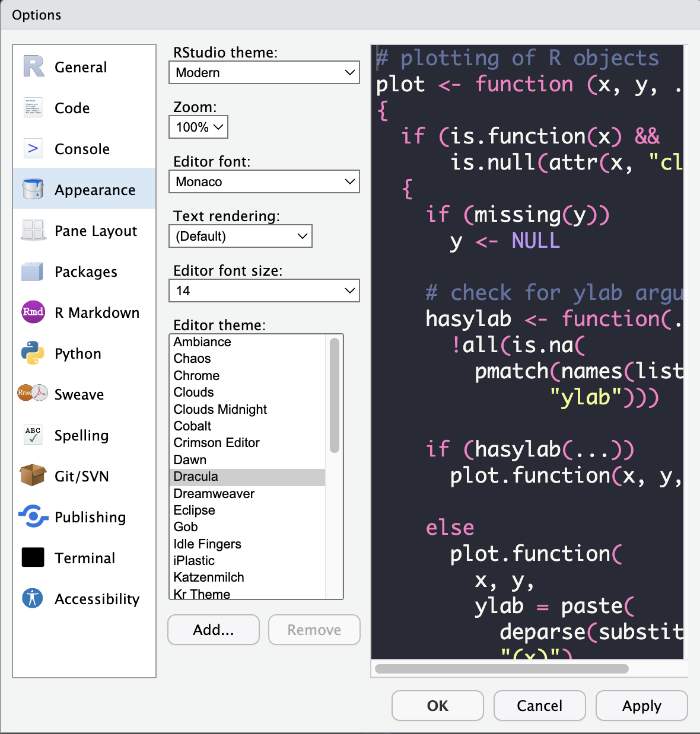Click the R logo General icon
700x734 pixels.
click(33, 66)
